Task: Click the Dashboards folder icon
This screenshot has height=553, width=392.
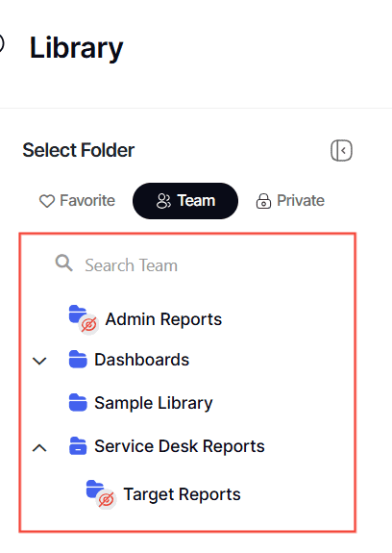Action: (78, 360)
